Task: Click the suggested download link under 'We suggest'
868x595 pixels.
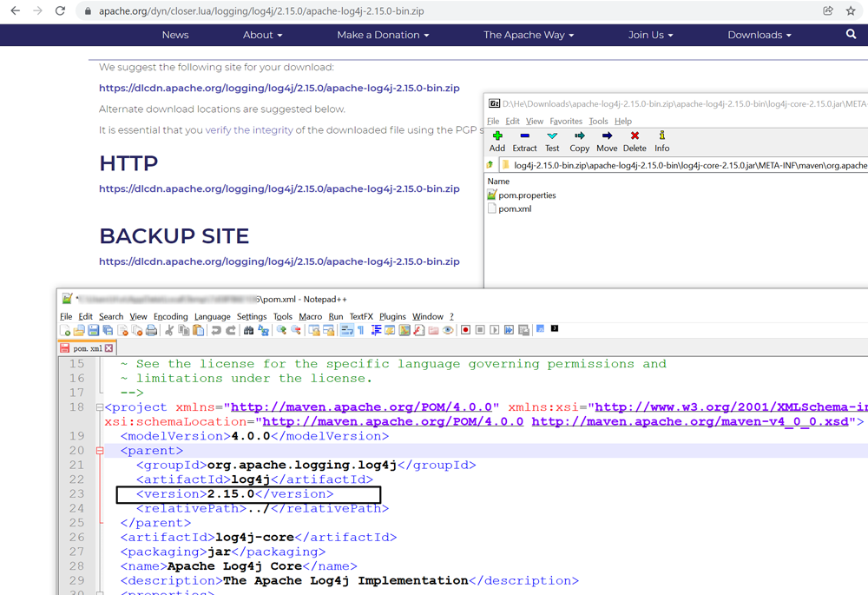Action: (x=279, y=88)
